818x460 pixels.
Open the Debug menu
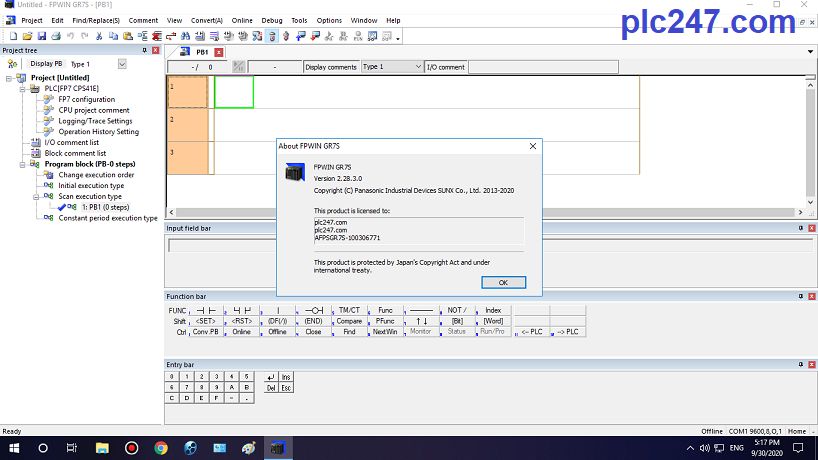coord(272,20)
